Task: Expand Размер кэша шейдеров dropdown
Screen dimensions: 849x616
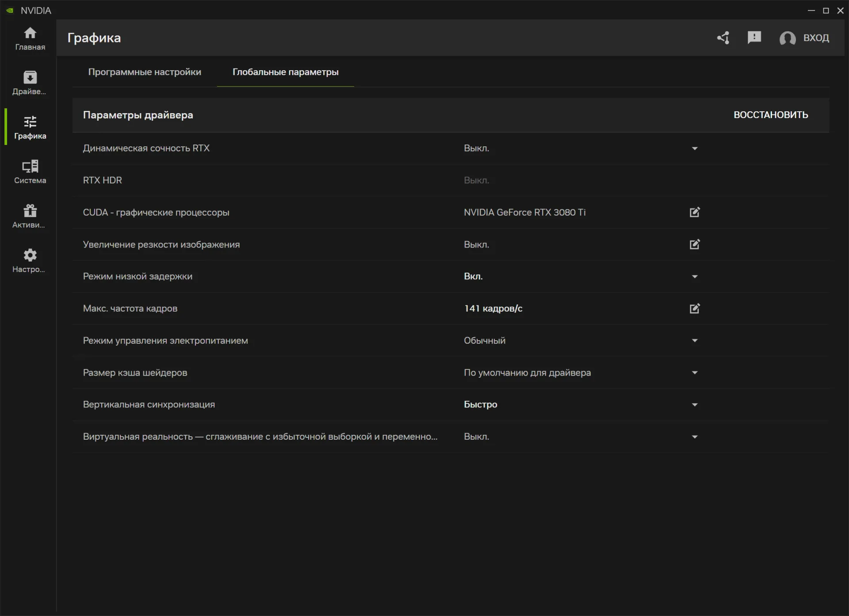Action: pyautogui.click(x=695, y=373)
